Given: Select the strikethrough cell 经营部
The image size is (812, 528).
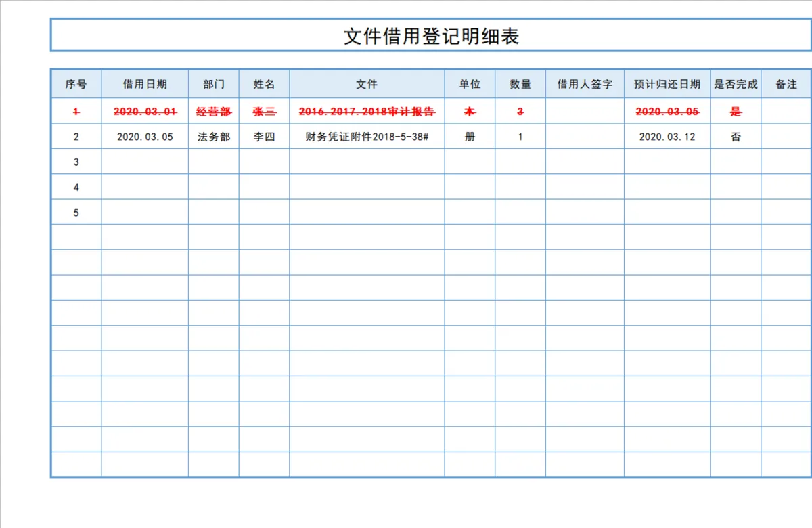Looking at the screenshot, I should pyautogui.click(x=214, y=111).
